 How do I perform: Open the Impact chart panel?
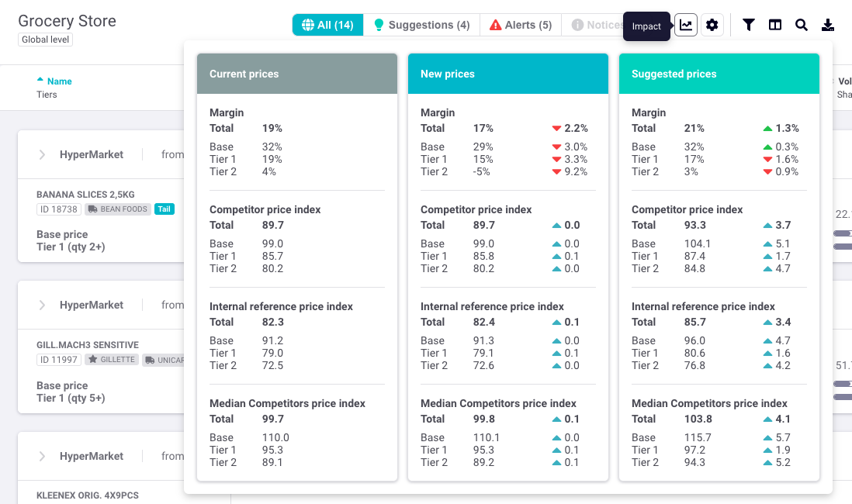(686, 25)
